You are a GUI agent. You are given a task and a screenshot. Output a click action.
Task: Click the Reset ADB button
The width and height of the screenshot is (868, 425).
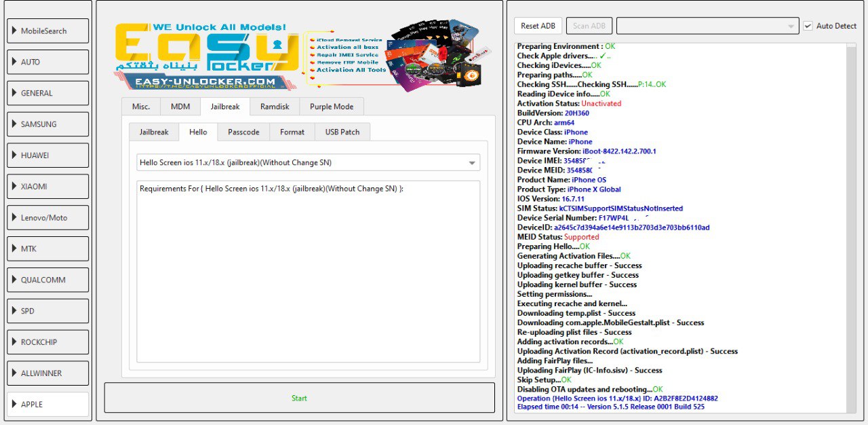click(x=538, y=26)
